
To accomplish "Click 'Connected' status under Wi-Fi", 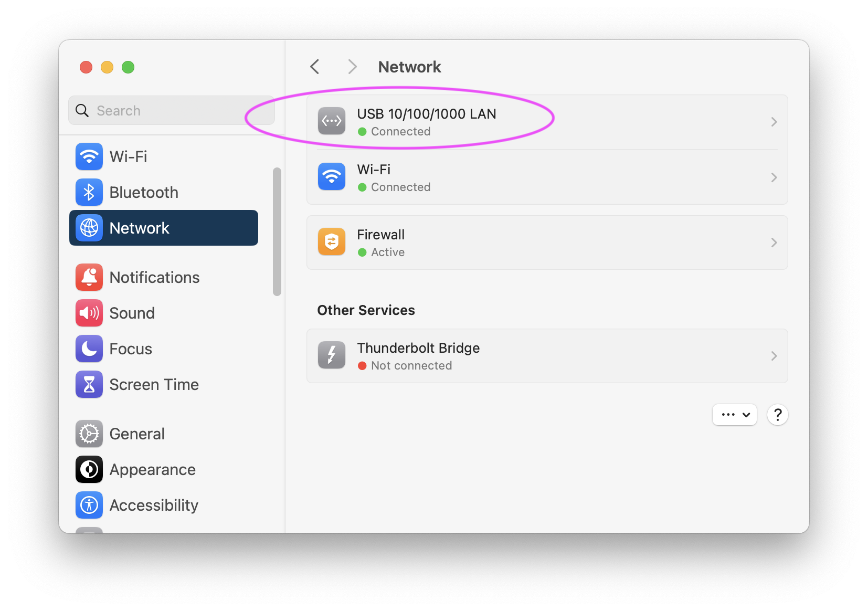I will click(400, 187).
